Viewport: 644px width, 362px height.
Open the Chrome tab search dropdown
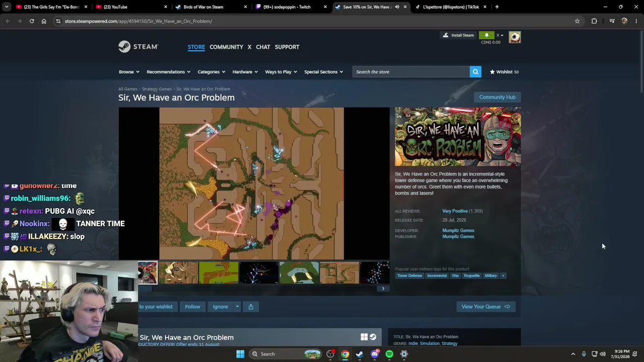(x=8, y=7)
